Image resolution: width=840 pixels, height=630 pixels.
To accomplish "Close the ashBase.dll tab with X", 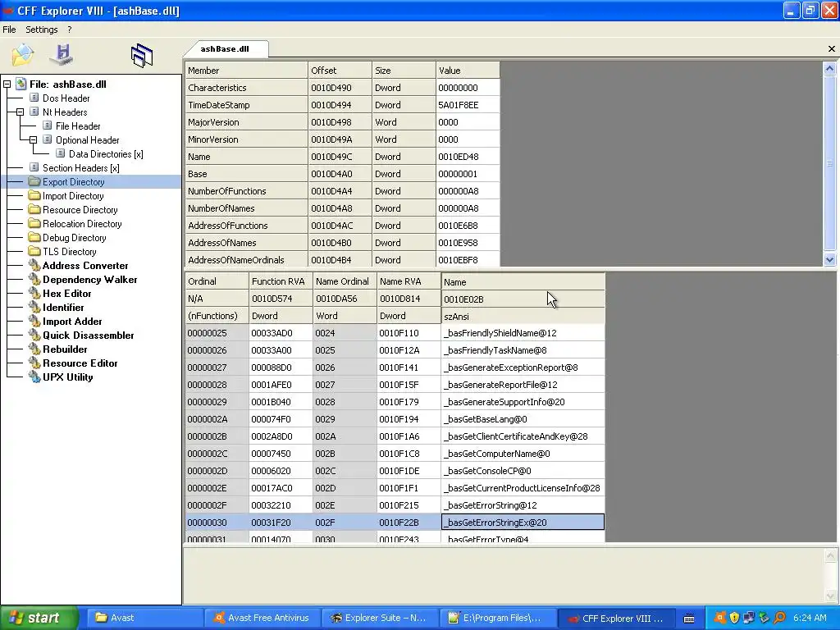I will [x=832, y=48].
